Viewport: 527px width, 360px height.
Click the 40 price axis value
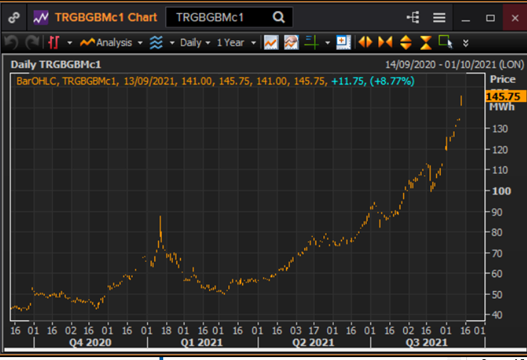[x=497, y=315]
